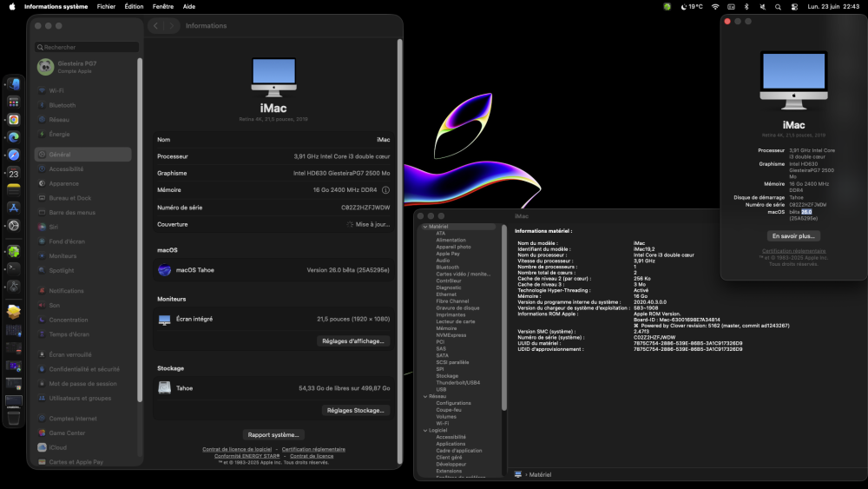This screenshot has height=489, width=868.
Task: Select Cartes vidéo/moniteurs in the tree
Action: (x=463, y=274)
